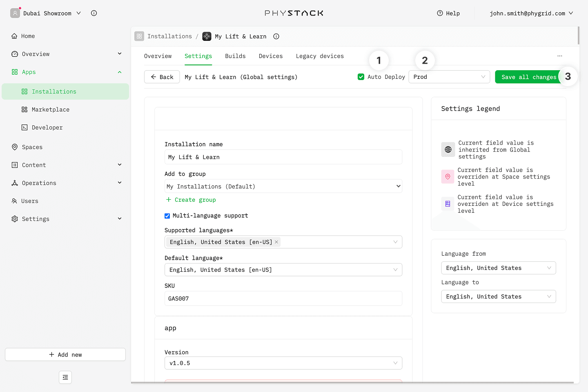This screenshot has height=392, width=588.
Task: Open the Default language dropdown
Action: point(283,269)
